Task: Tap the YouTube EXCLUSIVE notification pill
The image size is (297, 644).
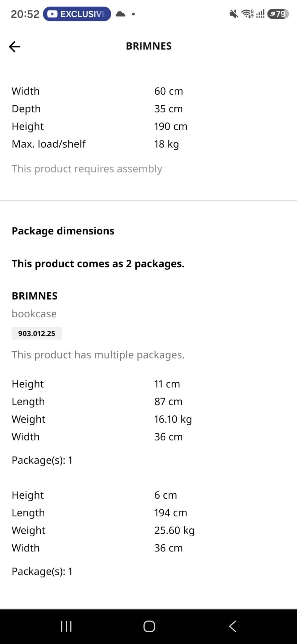Action: click(77, 14)
